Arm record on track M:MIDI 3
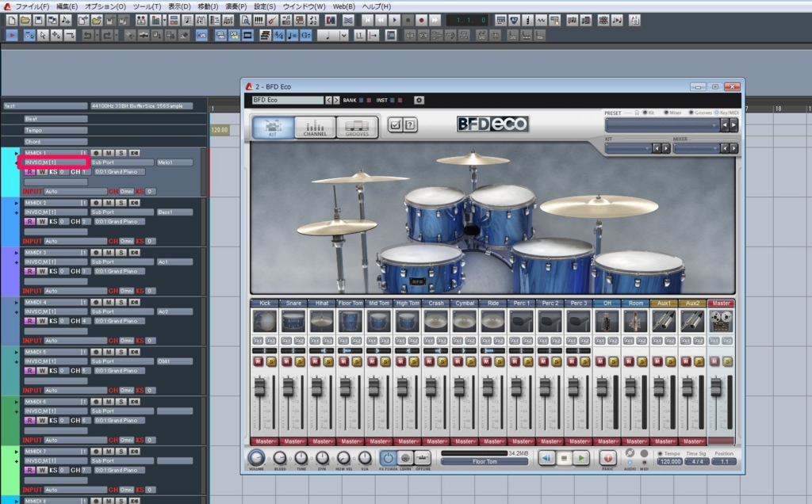The image size is (812, 504). click(x=96, y=253)
